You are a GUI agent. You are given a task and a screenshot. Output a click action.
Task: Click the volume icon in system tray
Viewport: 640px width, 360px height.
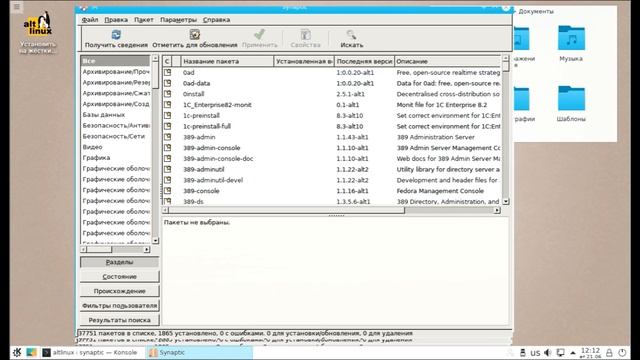[548, 352]
